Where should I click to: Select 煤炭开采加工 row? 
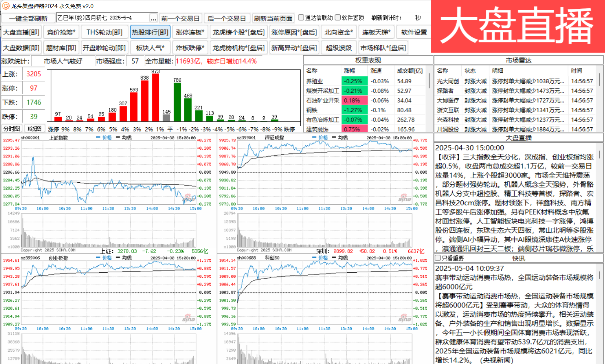365,91
